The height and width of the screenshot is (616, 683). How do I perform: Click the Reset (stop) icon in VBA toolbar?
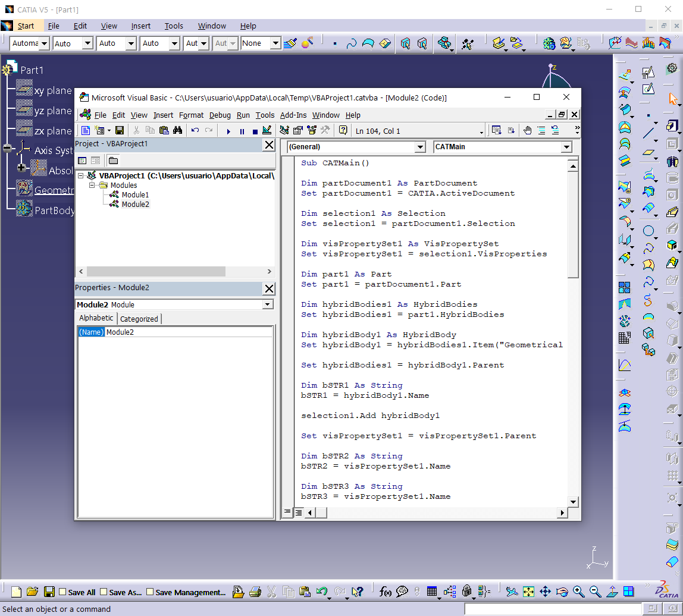pyautogui.click(x=255, y=131)
